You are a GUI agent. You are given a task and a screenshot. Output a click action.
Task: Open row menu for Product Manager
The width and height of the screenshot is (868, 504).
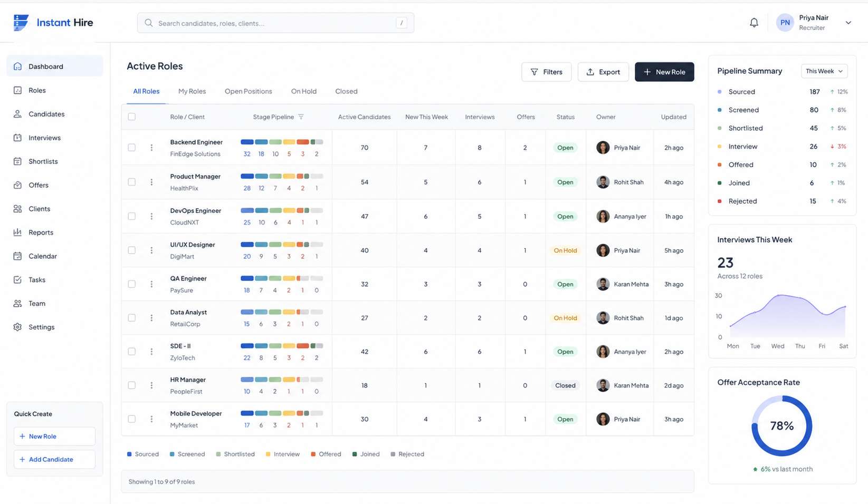pos(151,182)
